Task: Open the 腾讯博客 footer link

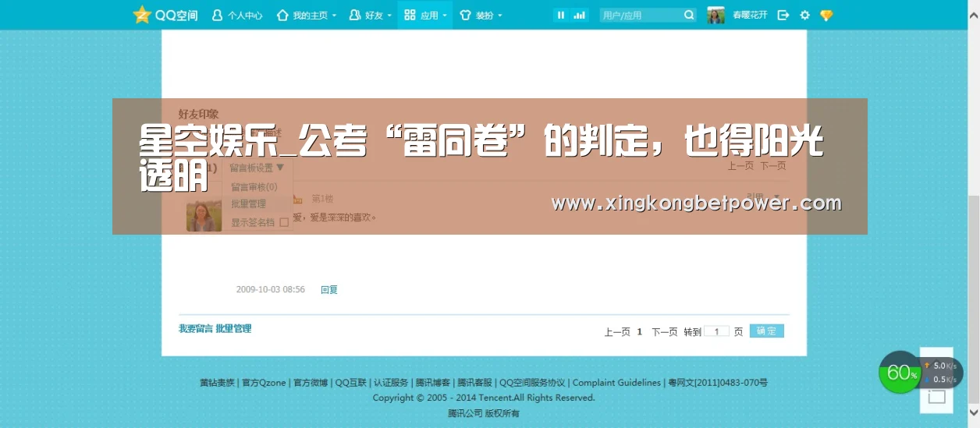Action: tap(433, 383)
